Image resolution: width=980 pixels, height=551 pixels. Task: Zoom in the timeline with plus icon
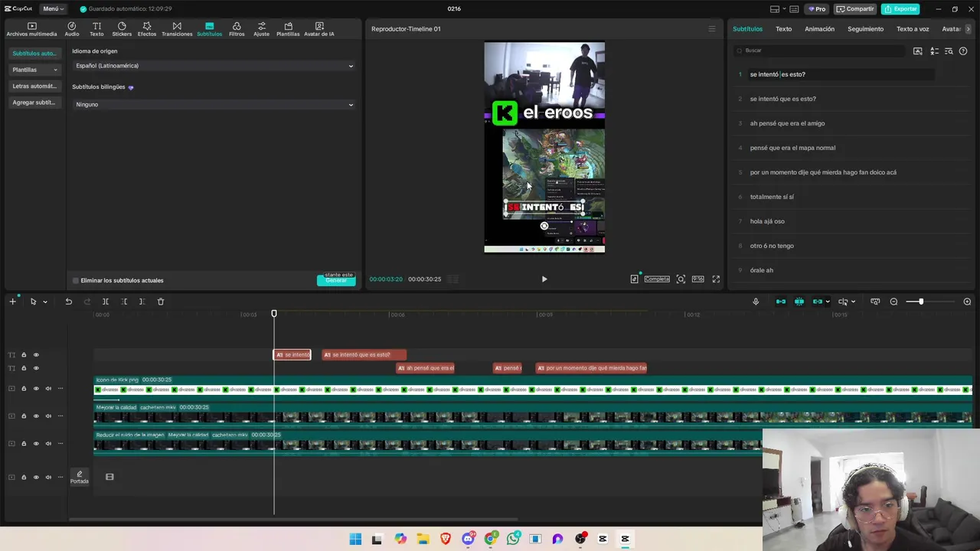[x=967, y=302]
